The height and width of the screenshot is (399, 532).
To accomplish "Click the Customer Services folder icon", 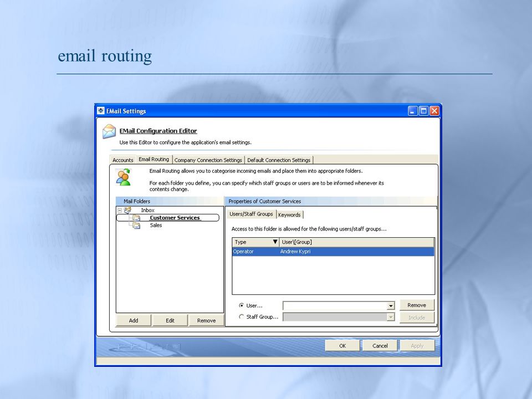I will 136,218.
